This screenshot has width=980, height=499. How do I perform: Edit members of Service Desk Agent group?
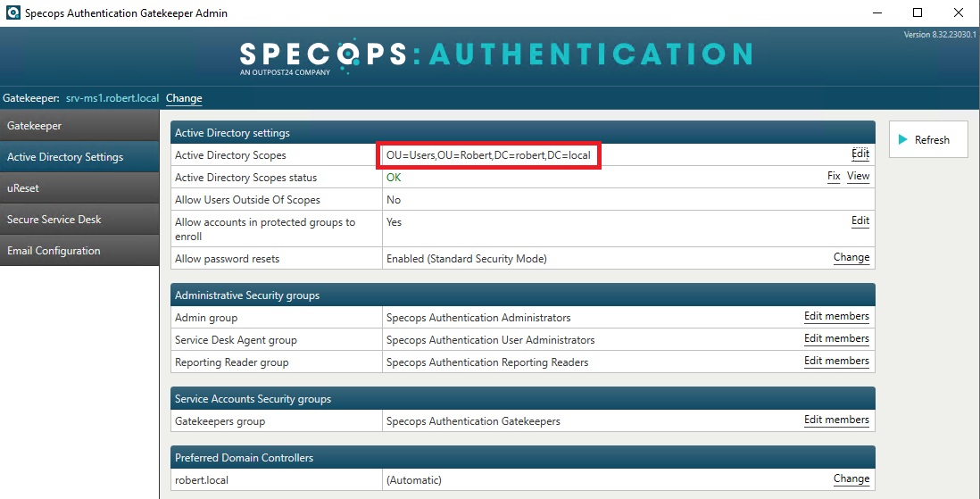(x=836, y=339)
